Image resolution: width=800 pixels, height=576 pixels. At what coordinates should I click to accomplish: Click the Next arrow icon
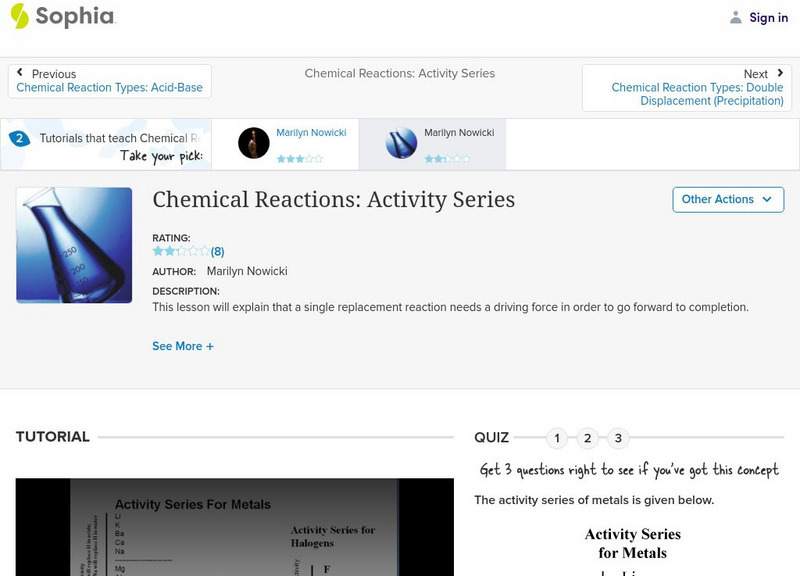[780, 73]
